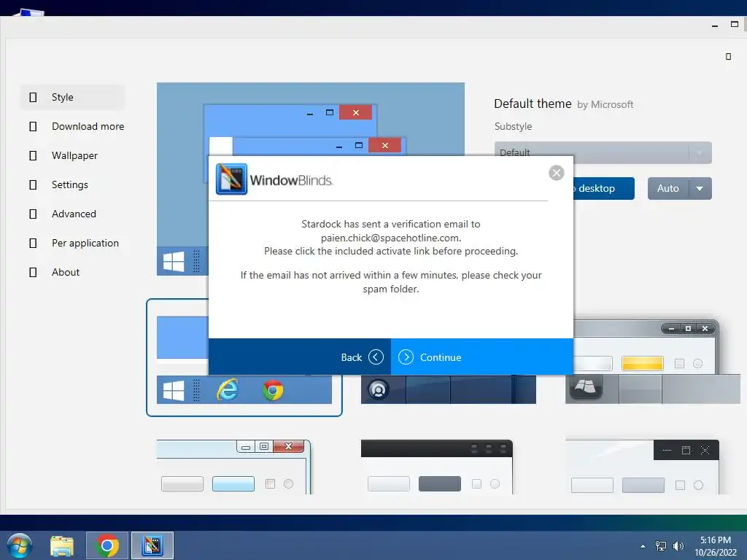
Task: Click the email address paien.chick@spacehotline.com
Action: tap(391, 238)
